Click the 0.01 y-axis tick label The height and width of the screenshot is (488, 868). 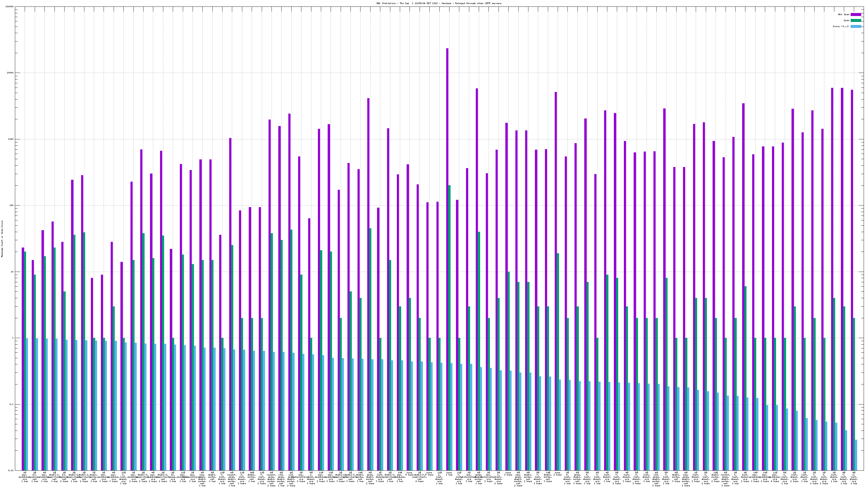click(11, 470)
